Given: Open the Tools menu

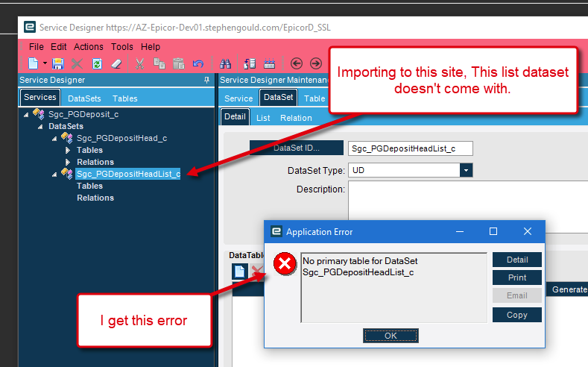Looking at the screenshot, I should click(x=122, y=47).
